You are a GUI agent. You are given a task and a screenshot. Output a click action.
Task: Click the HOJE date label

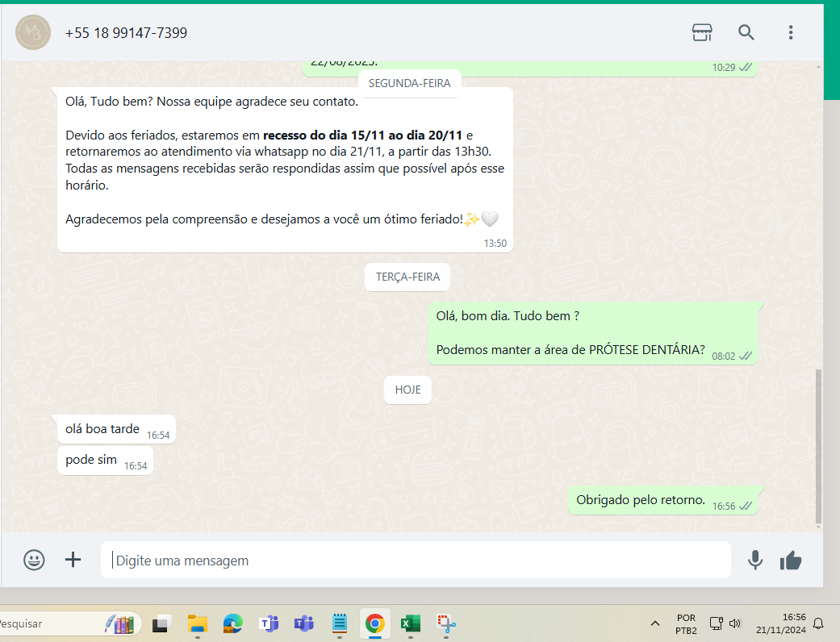coord(407,390)
